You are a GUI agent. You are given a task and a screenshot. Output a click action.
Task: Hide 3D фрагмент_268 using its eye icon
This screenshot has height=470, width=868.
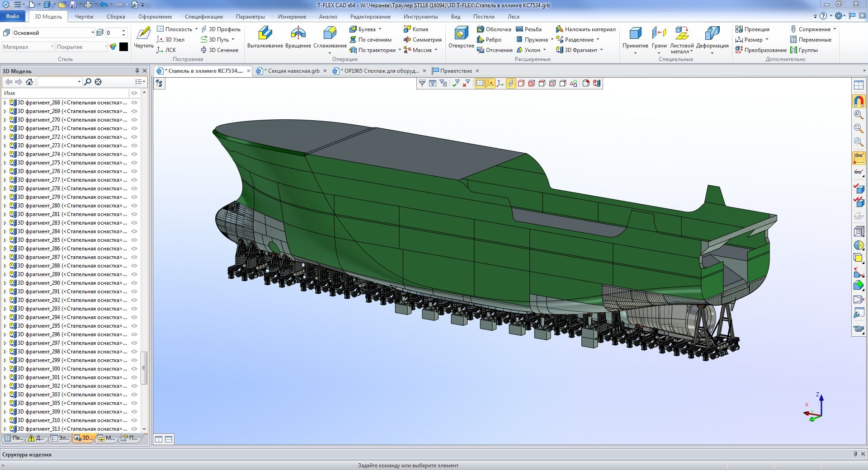click(x=134, y=103)
